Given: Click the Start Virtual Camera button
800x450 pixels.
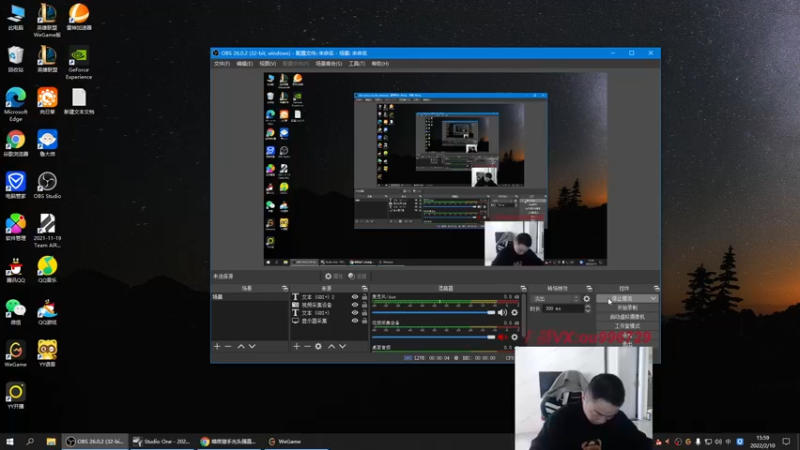Looking at the screenshot, I should point(627,317).
